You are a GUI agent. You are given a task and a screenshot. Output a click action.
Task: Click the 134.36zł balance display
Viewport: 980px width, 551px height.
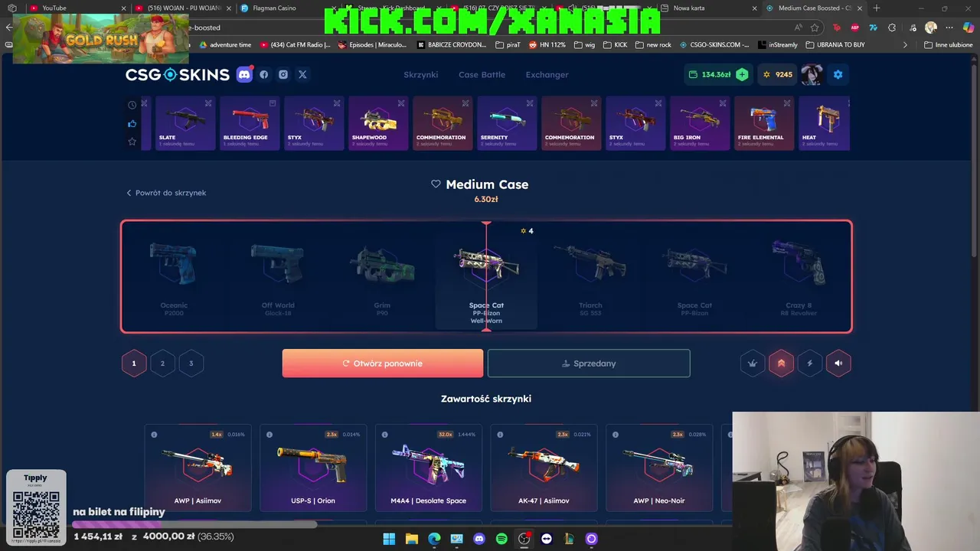709,74
